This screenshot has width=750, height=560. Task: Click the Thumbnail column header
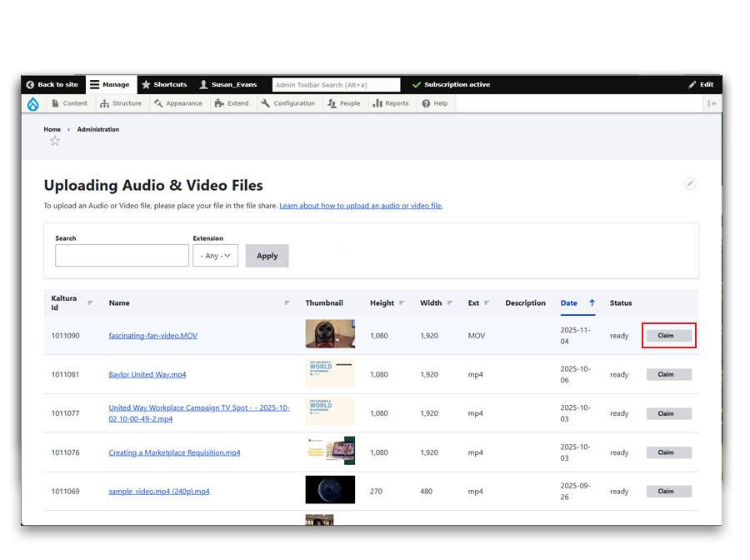[x=324, y=302]
